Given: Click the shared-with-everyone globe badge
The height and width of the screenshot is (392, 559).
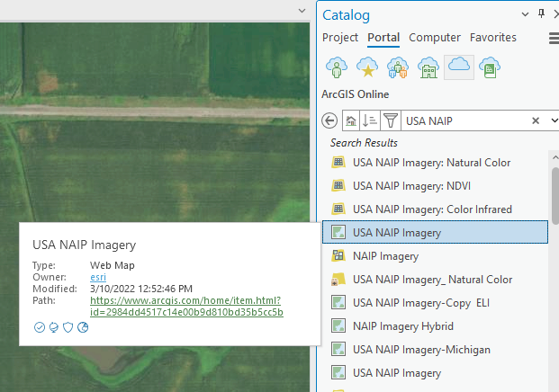Looking at the screenshot, I should [83, 327].
